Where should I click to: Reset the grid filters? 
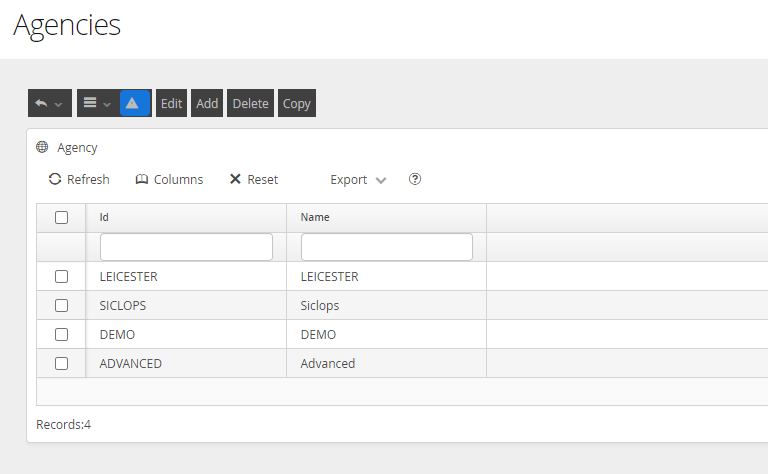pos(254,180)
